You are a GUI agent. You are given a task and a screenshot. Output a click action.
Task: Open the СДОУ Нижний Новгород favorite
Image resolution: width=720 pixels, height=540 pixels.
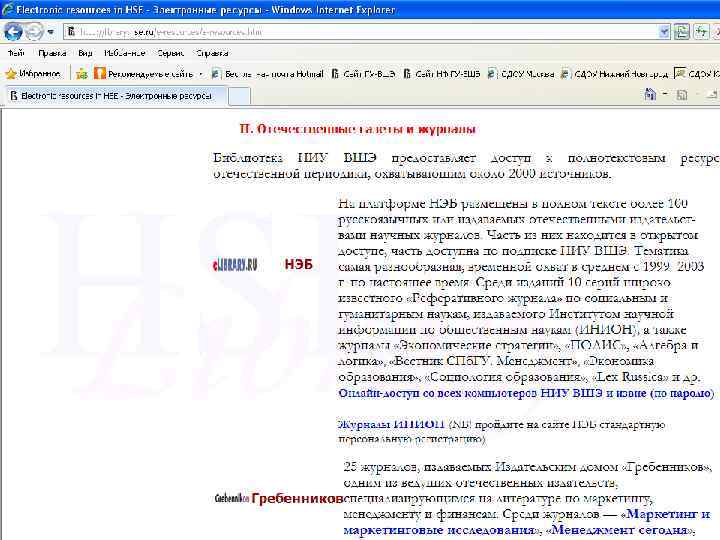(x=614, y=73)
